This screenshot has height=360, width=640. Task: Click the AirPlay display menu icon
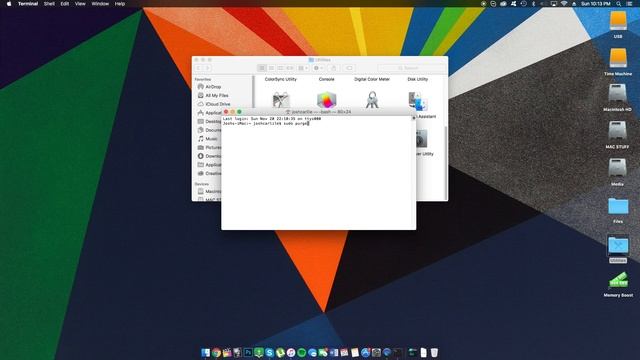[553, 4]
